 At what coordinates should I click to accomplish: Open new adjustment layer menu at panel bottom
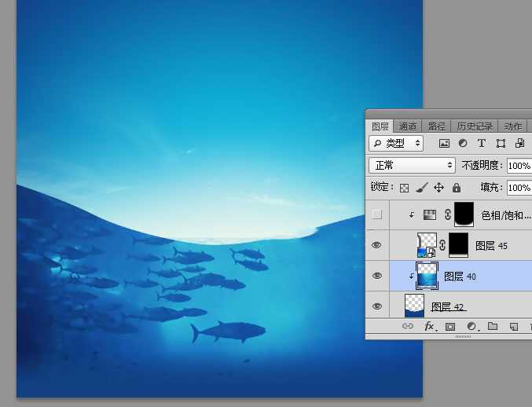pos(471,326)
